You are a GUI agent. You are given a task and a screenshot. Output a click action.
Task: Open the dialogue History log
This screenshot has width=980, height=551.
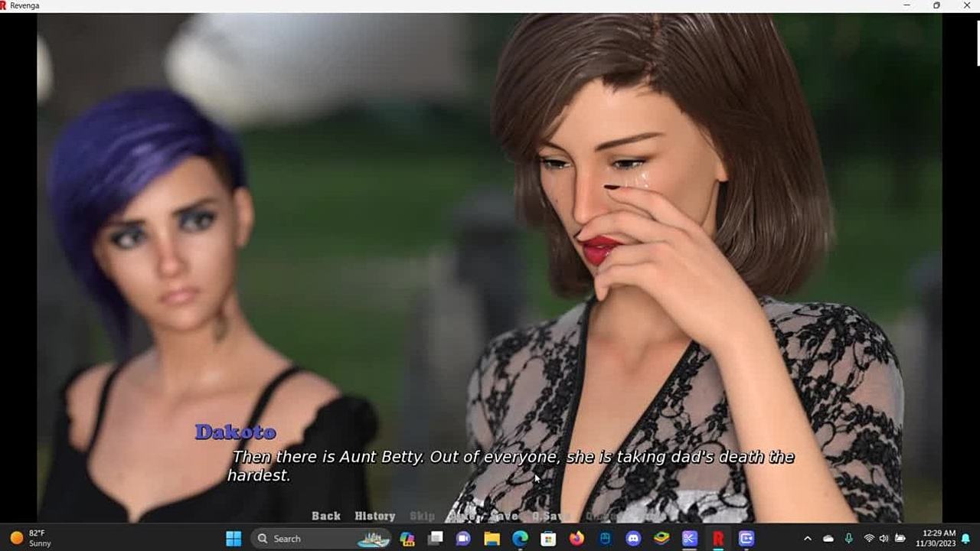[374, 517]
